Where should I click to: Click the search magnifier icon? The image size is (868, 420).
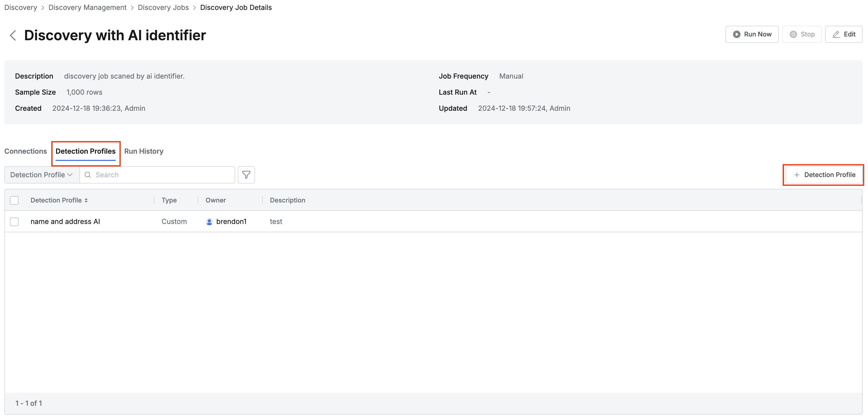(x=87, y=175)
